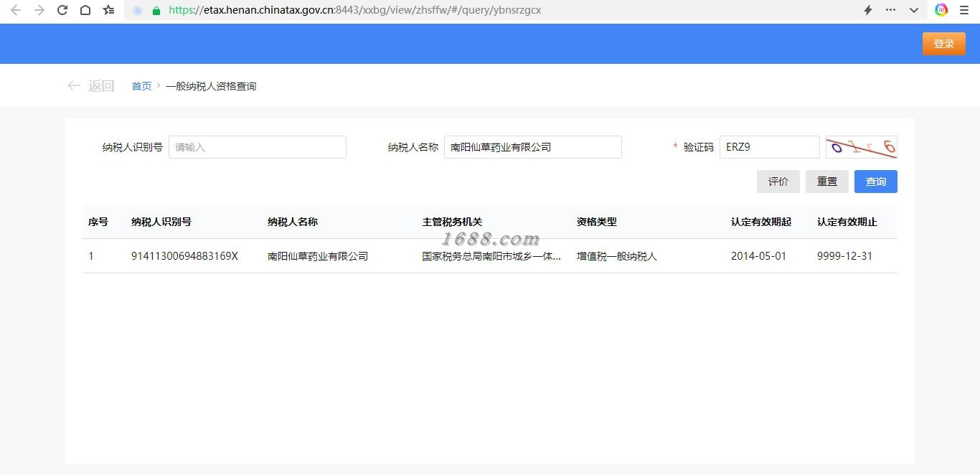Click the row number 1 cell

pos(91,256)
